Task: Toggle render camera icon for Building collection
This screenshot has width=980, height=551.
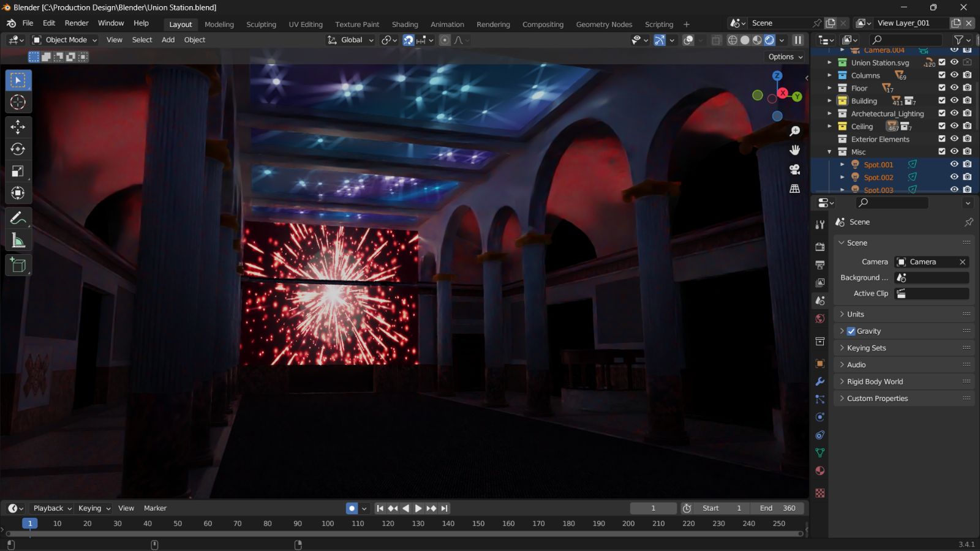Action: pyautogui.click(x=967, y=100)
